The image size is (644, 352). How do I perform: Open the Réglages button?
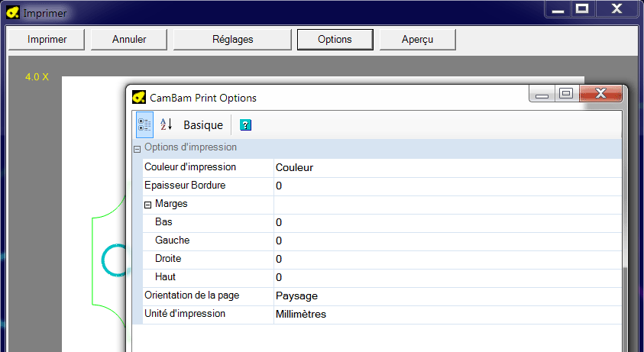pos(232,40)
